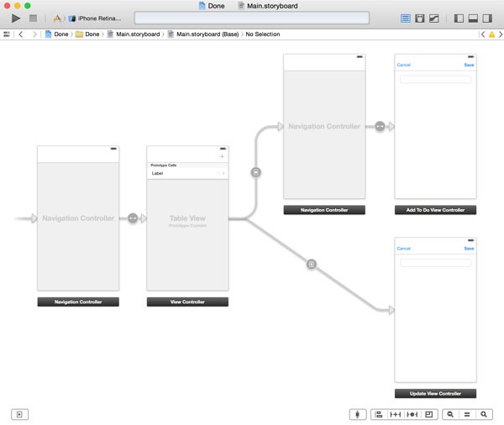Go back in editor history

click(x=21, y=34)
